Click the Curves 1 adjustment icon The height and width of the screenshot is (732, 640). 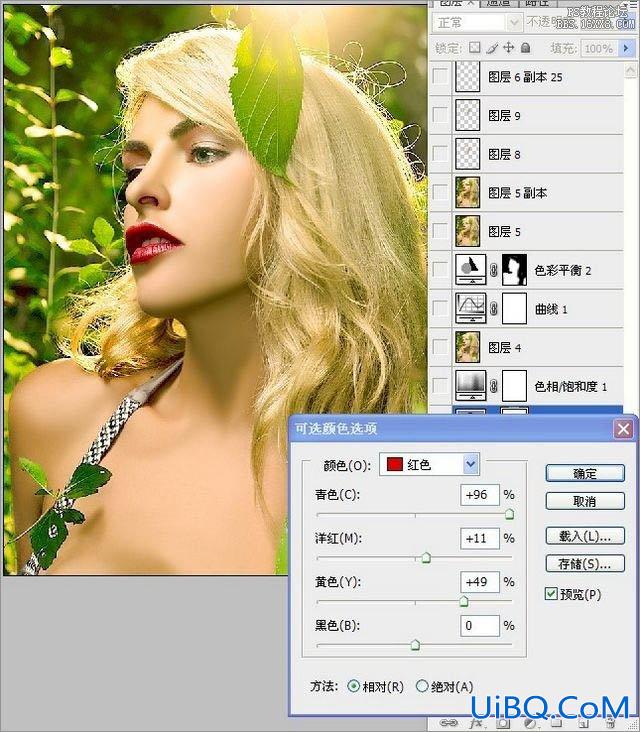[471, 308]
